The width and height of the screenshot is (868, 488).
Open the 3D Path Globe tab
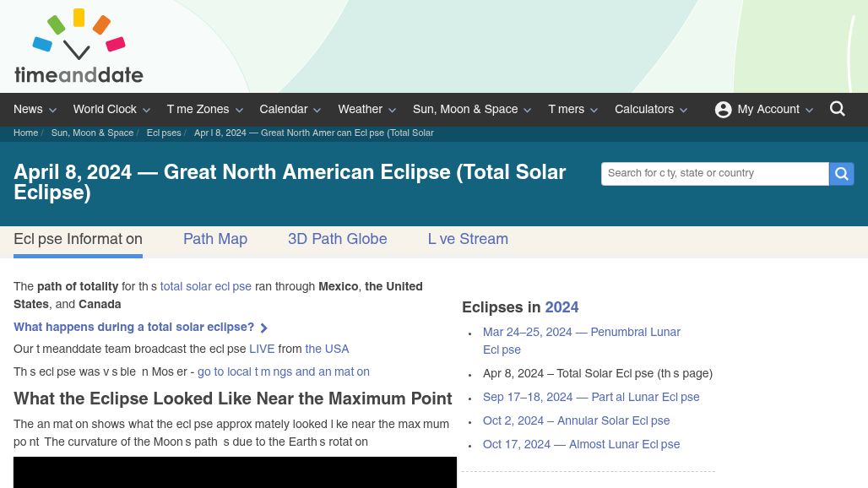pos(337,240)
